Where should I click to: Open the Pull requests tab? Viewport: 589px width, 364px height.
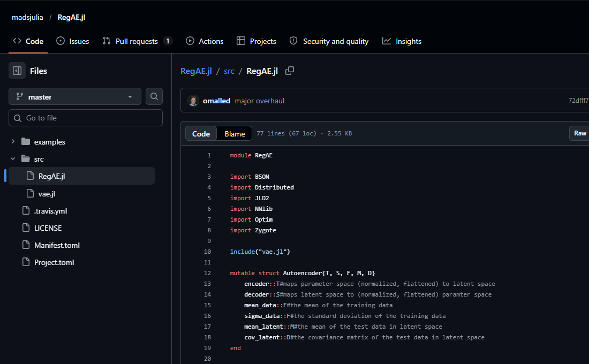(x=138, y=41)
